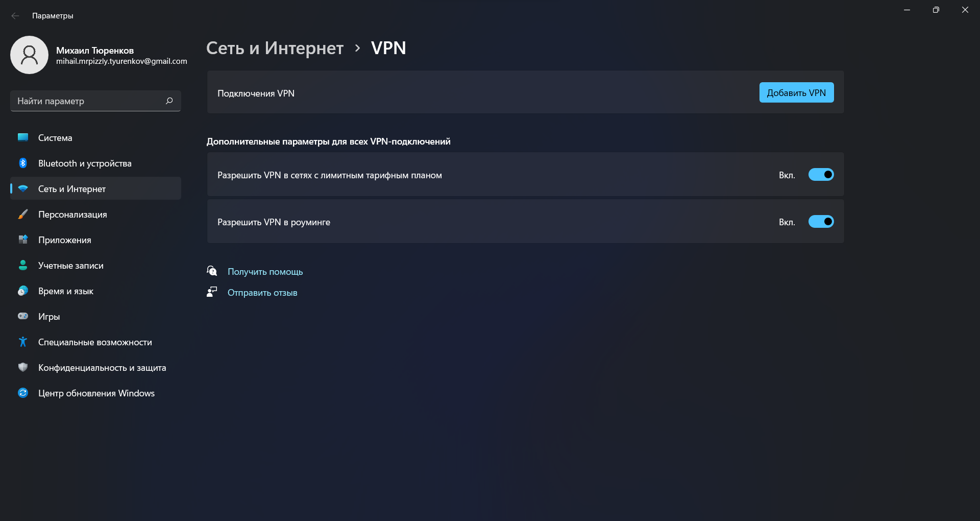The width and height of the screenshot is (980, 521).
Task: Click the Параметры window title
Action: pos(53,16)
